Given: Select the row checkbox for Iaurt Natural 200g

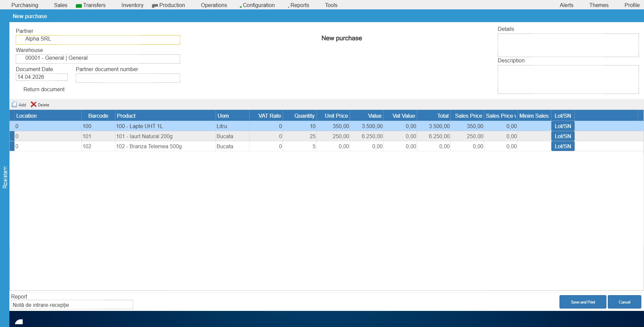Looking at the screenshot, I should [12, 136].
